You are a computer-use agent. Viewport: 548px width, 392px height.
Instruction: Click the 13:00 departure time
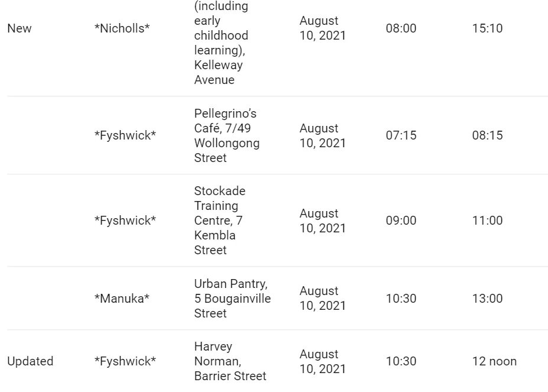coord(487,298)
